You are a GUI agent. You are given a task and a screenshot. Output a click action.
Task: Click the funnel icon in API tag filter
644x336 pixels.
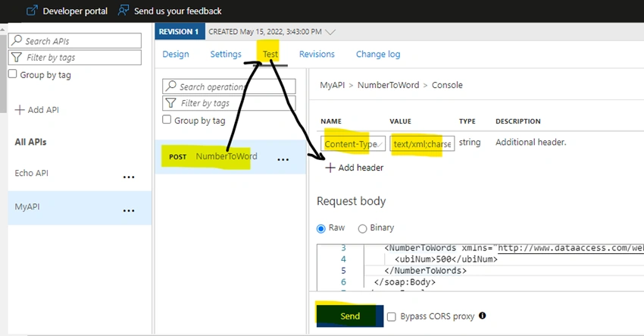17,57
